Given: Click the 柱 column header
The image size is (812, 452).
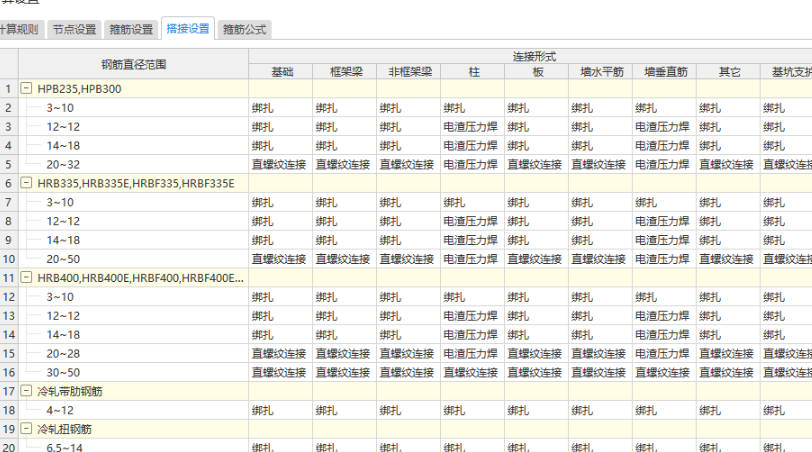Looking at the screenshot, I should pyautogui.click(x=473, y=72).
